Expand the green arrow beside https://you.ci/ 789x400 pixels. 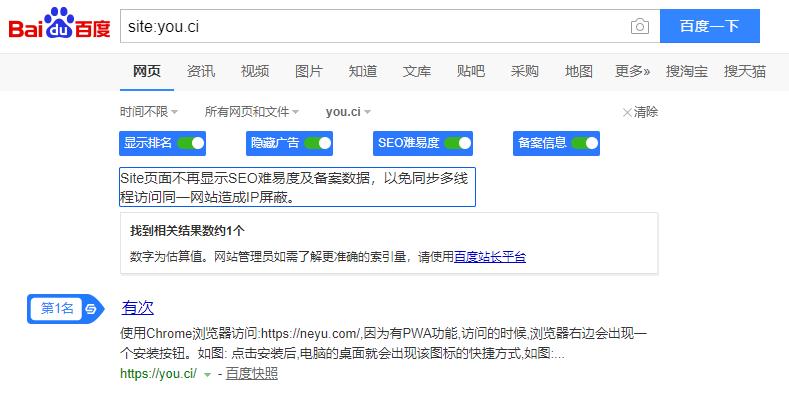tap(207, 374)
